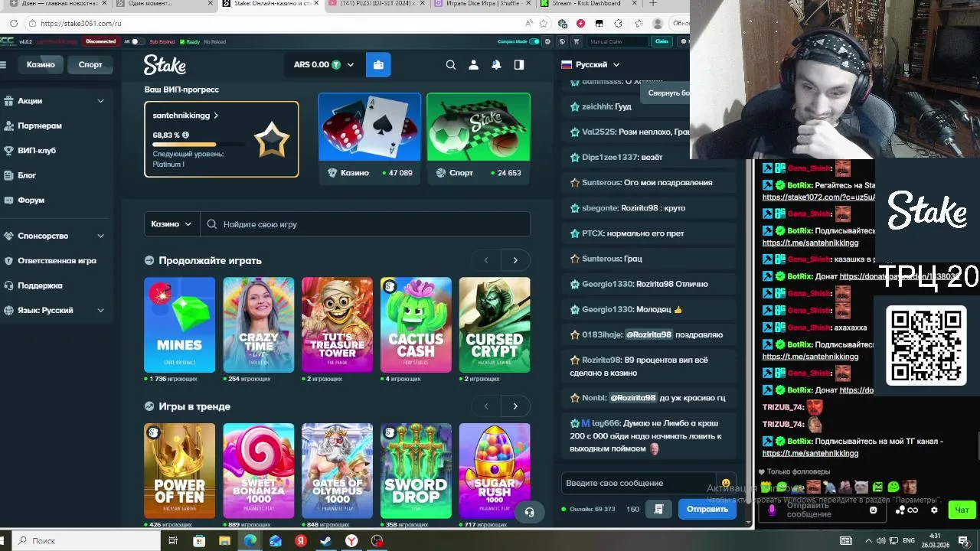This screenshot has height=551, width=980.
Task: Click the VIP star badge icon
Action: click(x=272, y=140)
